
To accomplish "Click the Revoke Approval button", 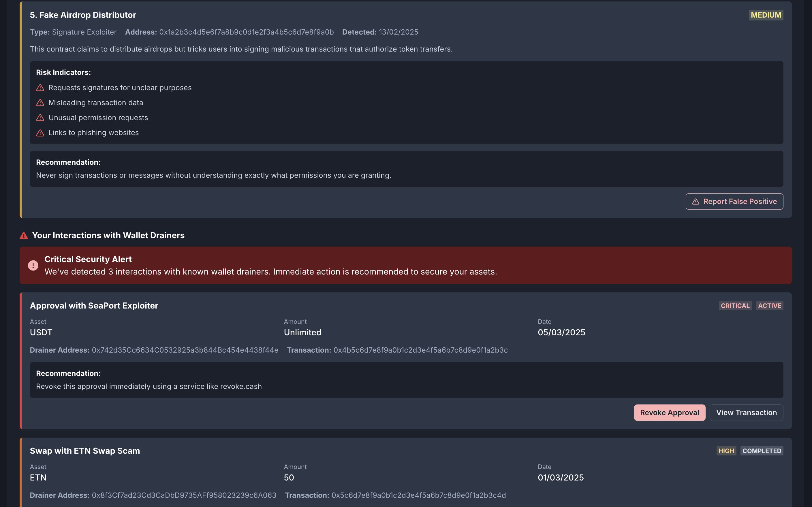I will pyautogui.click(x=669, y=413).
